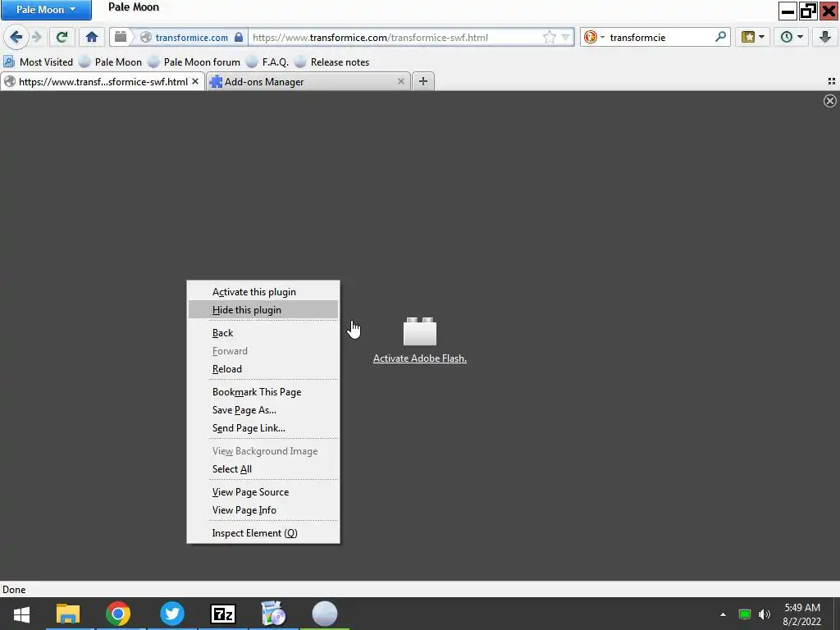Click the Pale Moon taskbar icon
The width and height of the screenshot is (840, 630).
click(325, 614)
